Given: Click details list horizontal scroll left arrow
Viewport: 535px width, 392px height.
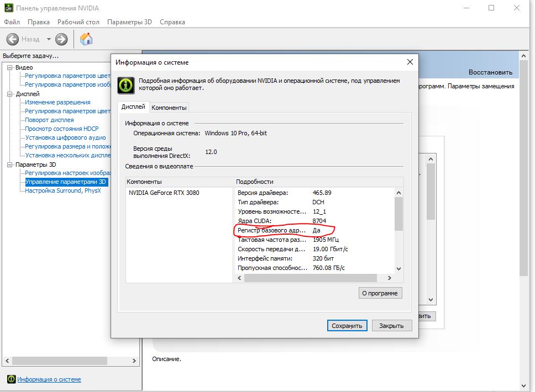Looking at the screenshot, I should click(239, 278).
